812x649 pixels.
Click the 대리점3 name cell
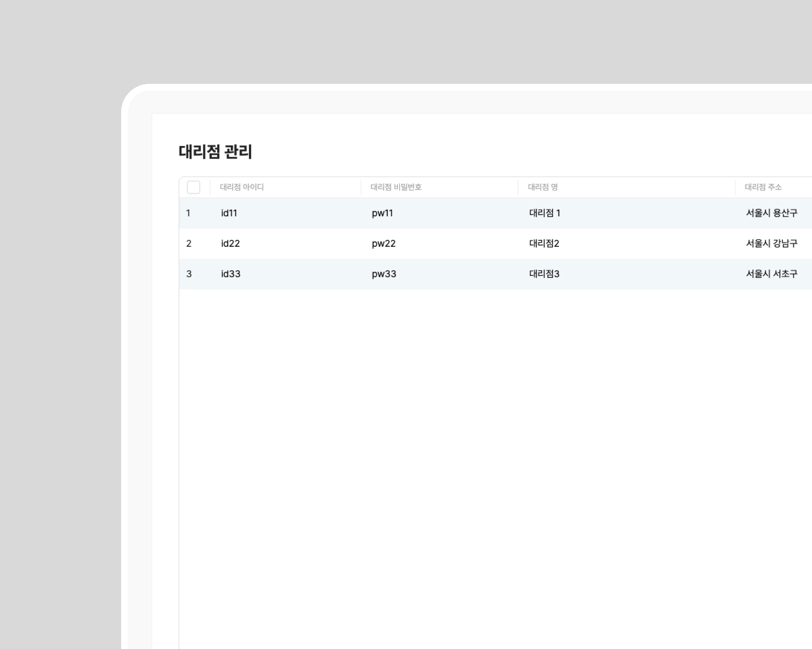(x=544, y=274)
